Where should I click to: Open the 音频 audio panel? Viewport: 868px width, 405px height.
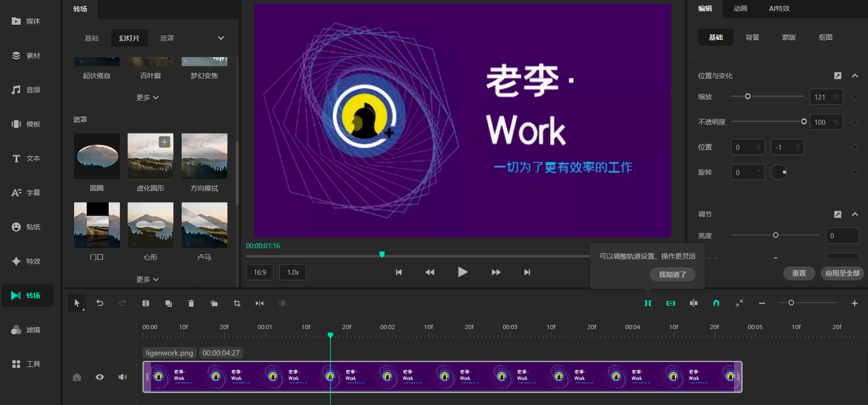click(x=26, y=90)
